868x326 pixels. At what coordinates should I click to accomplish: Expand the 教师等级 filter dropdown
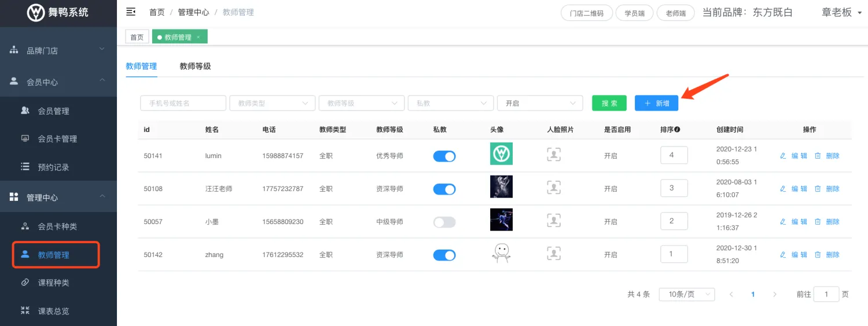click(361, 103)
